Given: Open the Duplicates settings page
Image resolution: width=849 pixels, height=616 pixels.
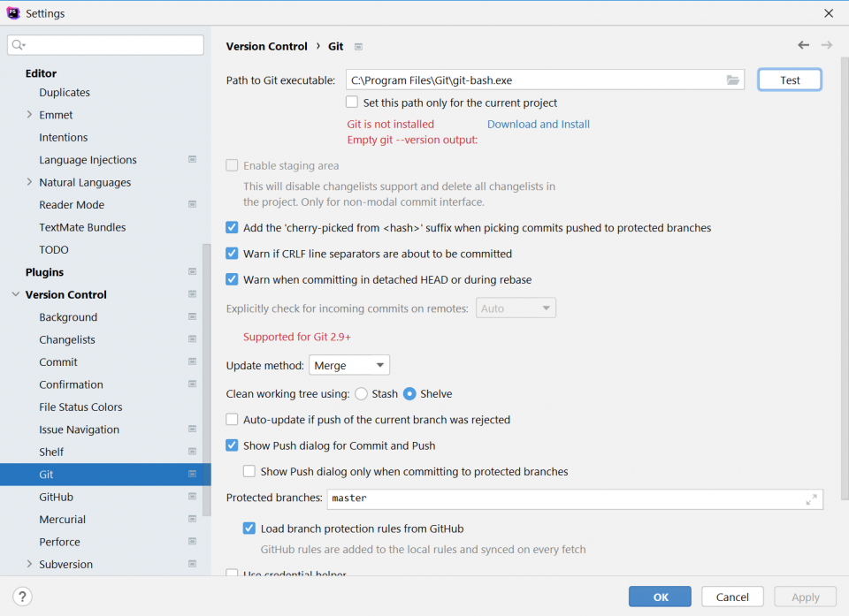Looking at the screenshot, I should point(65,93).
